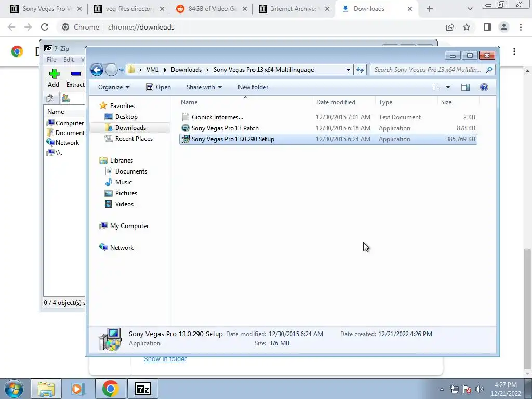Click the Add button in 7-Zip

coord(54,78)
